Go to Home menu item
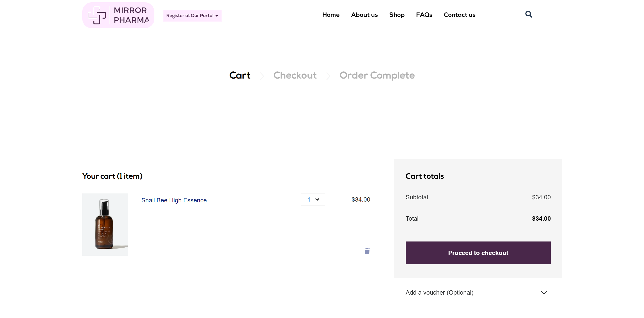This screenshot has height=318, width=644. point(331,15)
